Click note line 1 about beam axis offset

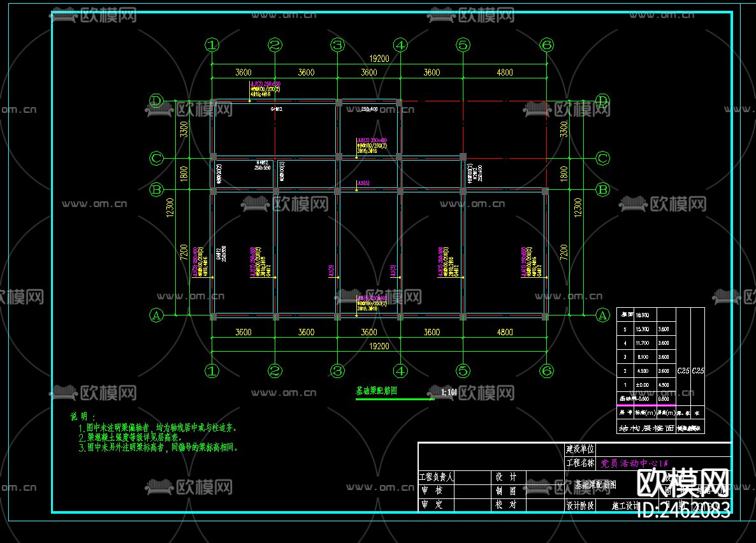pos(157,427)
